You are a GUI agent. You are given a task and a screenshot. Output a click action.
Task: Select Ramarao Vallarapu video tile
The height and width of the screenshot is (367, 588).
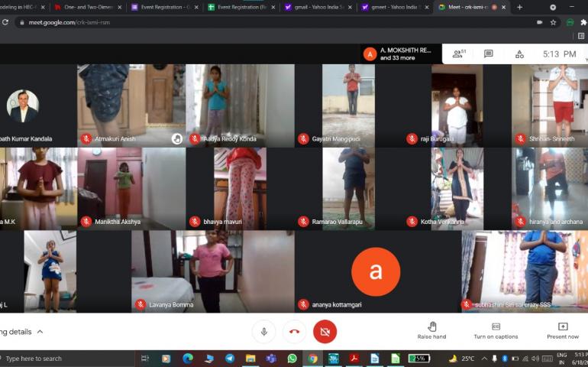349,189
